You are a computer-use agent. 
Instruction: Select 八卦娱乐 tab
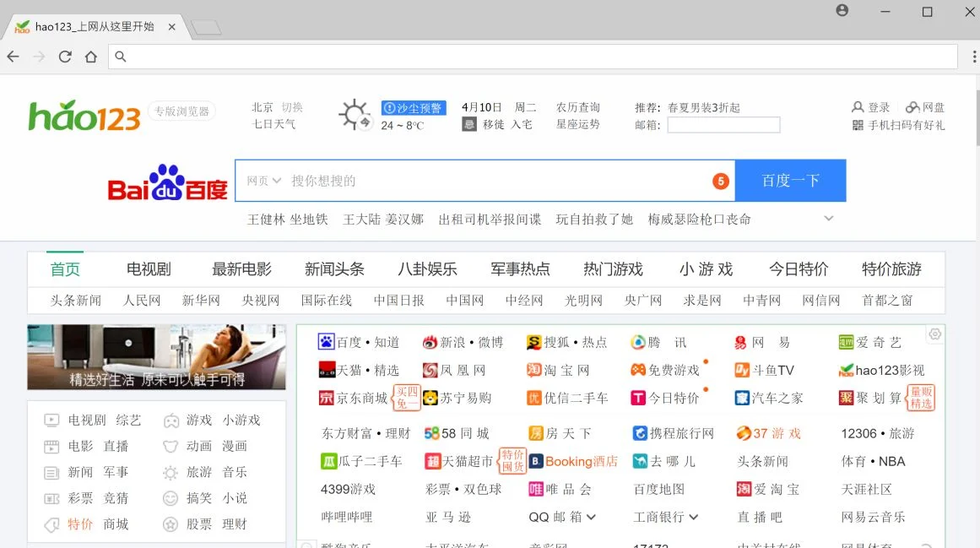pos(427,269)
